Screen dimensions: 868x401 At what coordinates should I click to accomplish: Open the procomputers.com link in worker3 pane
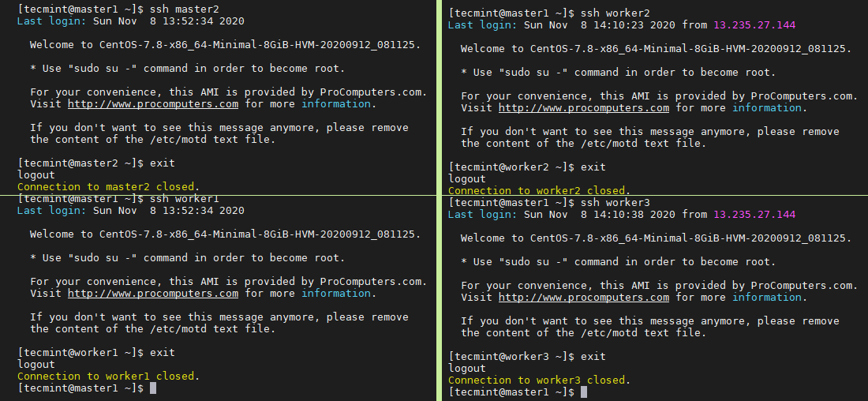pyautogui.click(x=584, y=298)
